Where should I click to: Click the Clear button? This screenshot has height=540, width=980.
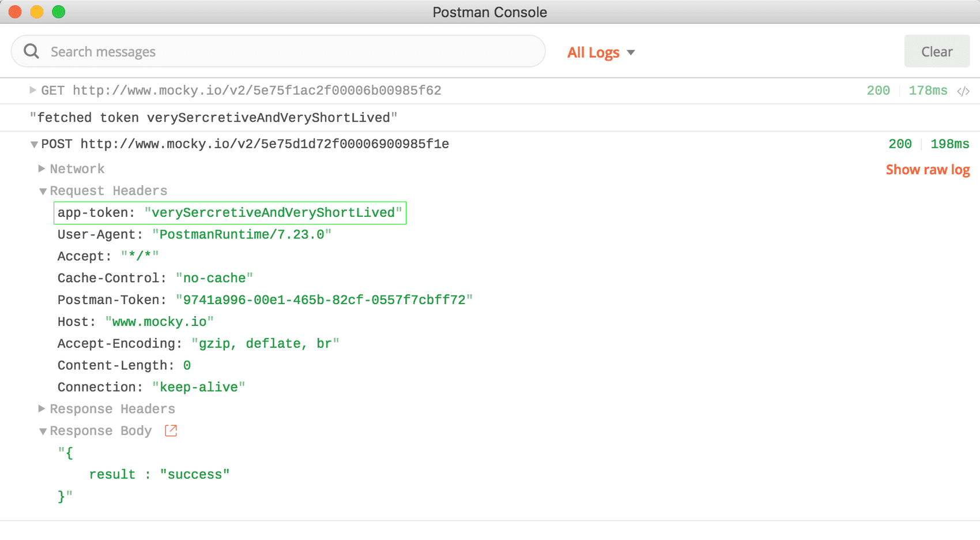[936, 51]
